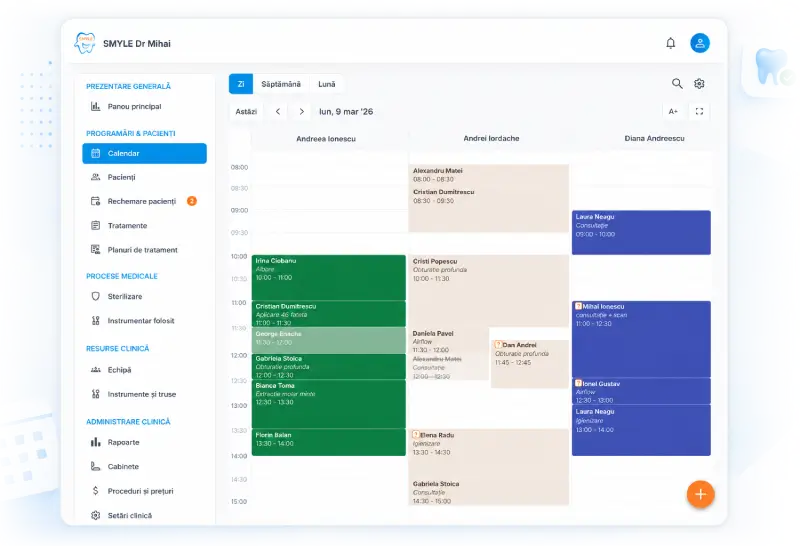Toggle fullscreen calendar view icon
Image resolution: width=800 pixels, height=546 pixels.
pos(699,111)
